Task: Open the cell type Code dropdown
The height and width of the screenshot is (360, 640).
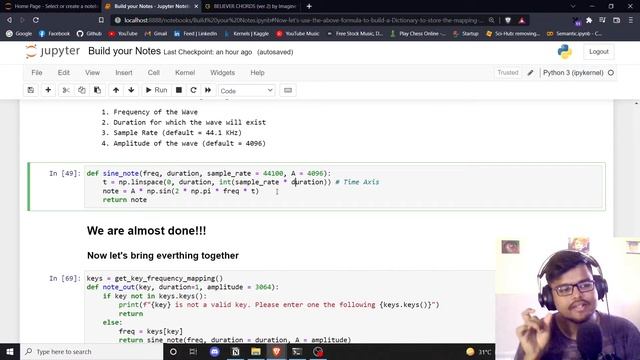Action: click(247, 91)
